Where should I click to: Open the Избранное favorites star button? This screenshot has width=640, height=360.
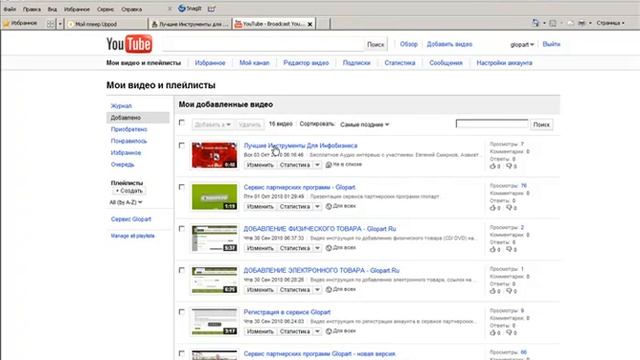(20, 23)
